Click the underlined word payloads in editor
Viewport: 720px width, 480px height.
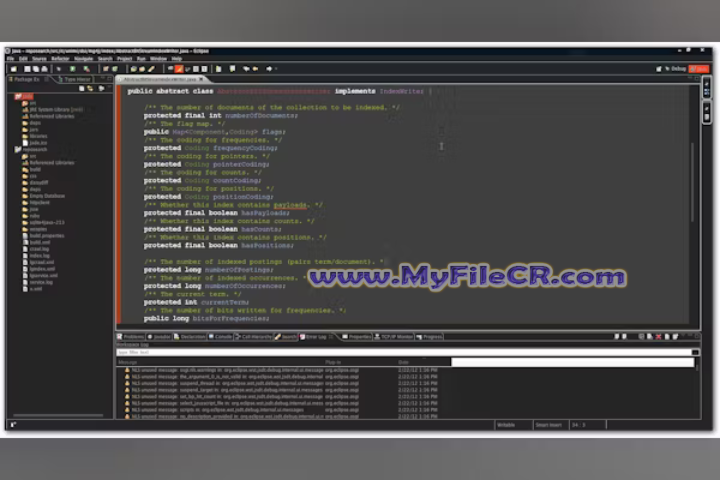click(290, 205)
